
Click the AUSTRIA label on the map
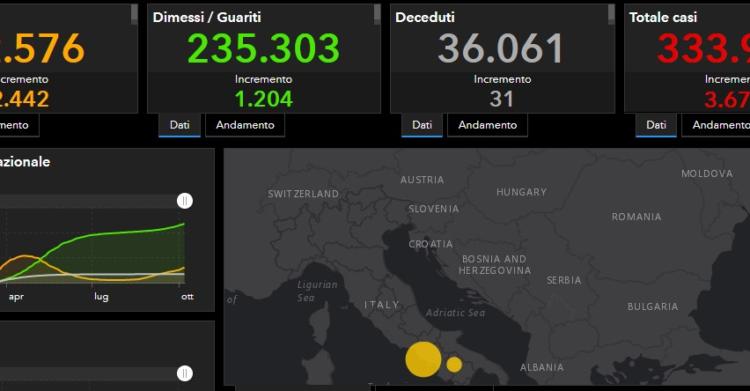coord(422,180)
